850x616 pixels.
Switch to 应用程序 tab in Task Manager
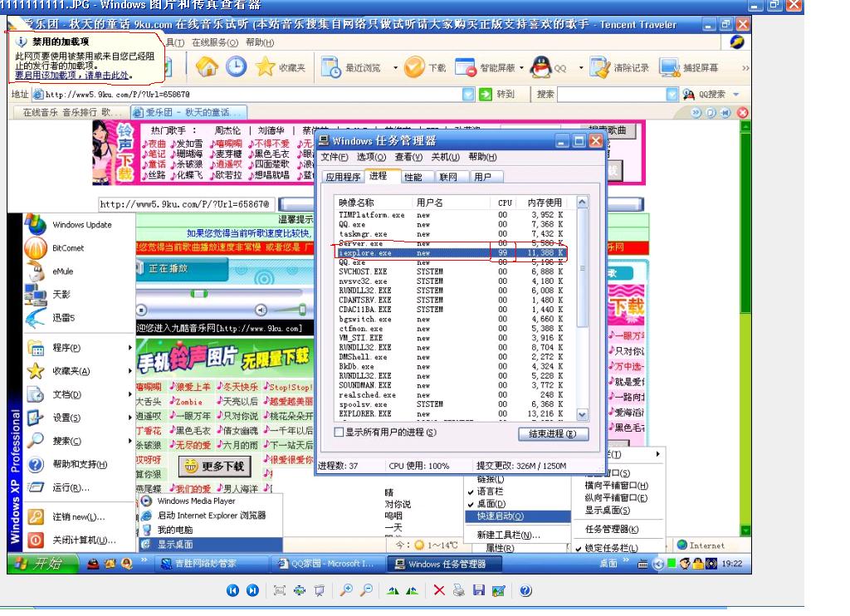343,177
